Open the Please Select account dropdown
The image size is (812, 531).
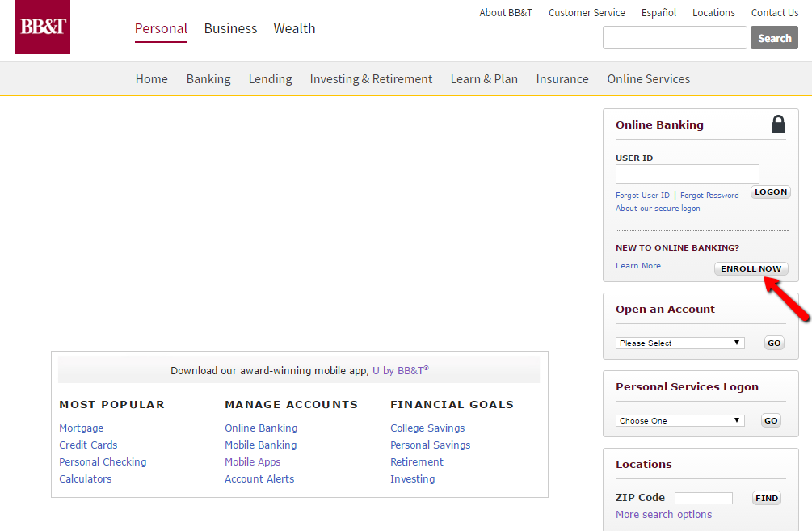pos(680,343)
